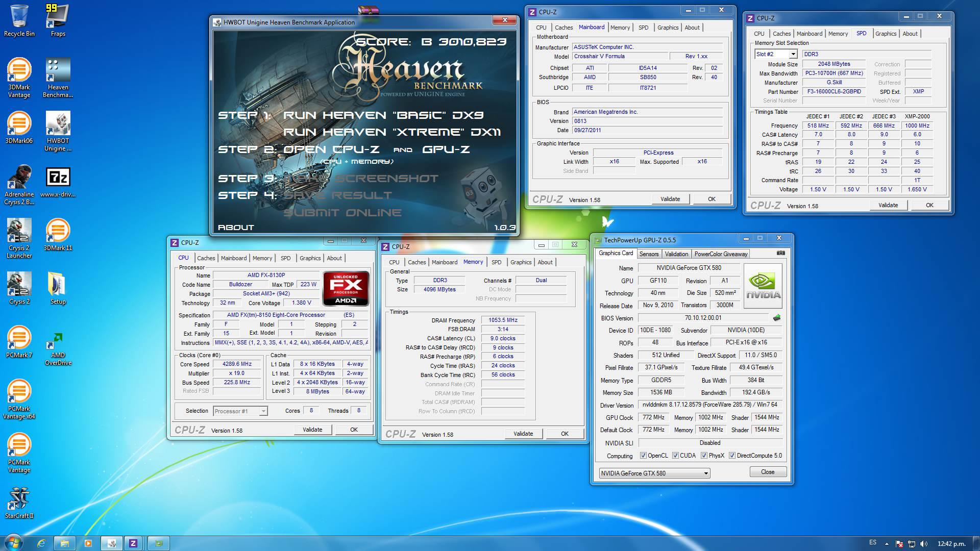The height and width of the screenshot is (551, 980).
Task: Click OK in the CPU-Z SPD window
Action: [x=929, y=205]
